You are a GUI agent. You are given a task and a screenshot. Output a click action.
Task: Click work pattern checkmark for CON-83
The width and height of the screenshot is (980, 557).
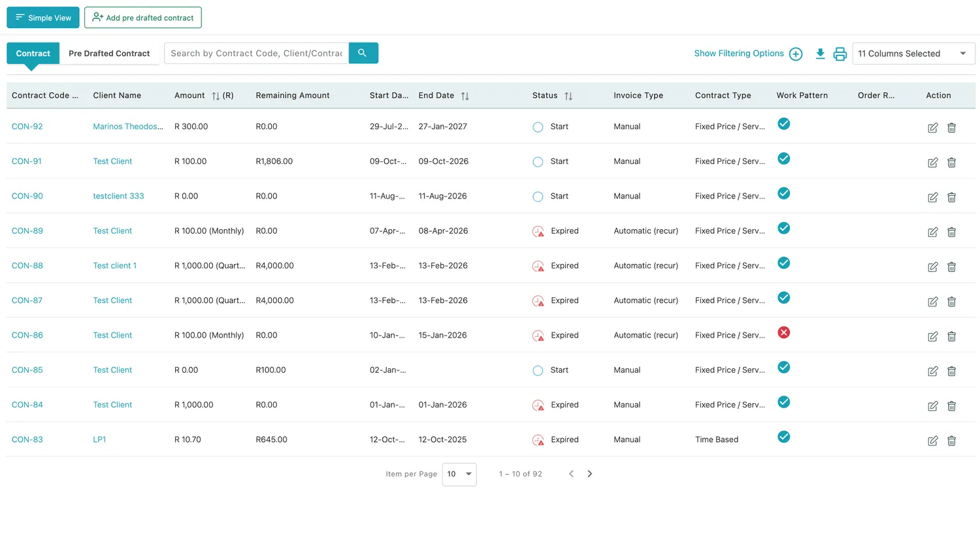pyautogui.click(x=784, y=437)
